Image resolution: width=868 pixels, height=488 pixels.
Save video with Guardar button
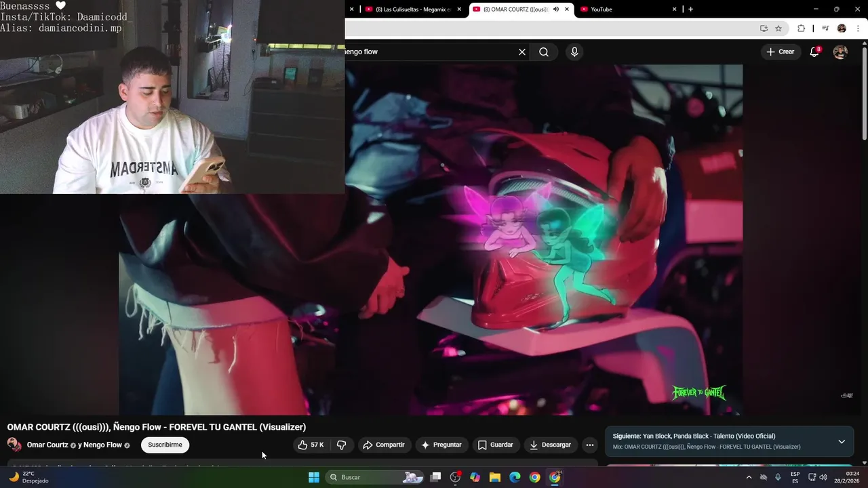click(496, 445)
